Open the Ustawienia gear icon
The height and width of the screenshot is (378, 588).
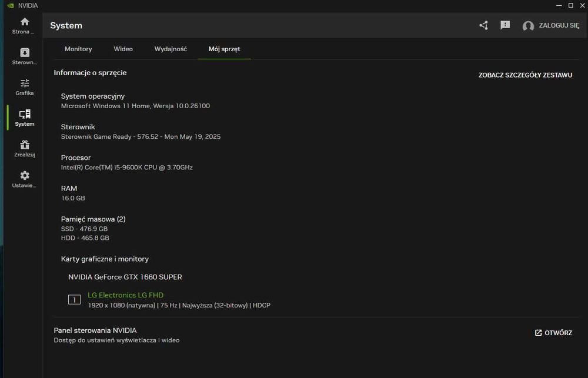tap(25, 176)
